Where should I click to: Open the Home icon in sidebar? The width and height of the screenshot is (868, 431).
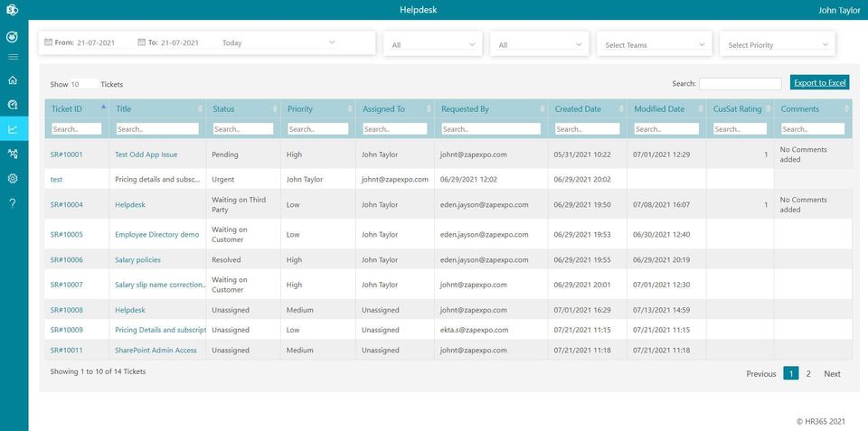coord(13,80)
